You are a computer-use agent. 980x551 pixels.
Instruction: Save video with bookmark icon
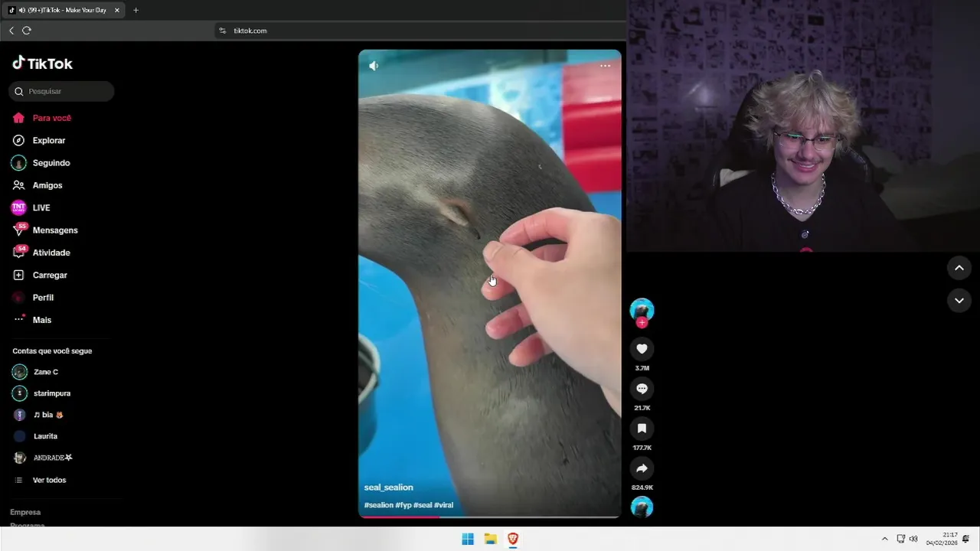(x=642, y=429)
